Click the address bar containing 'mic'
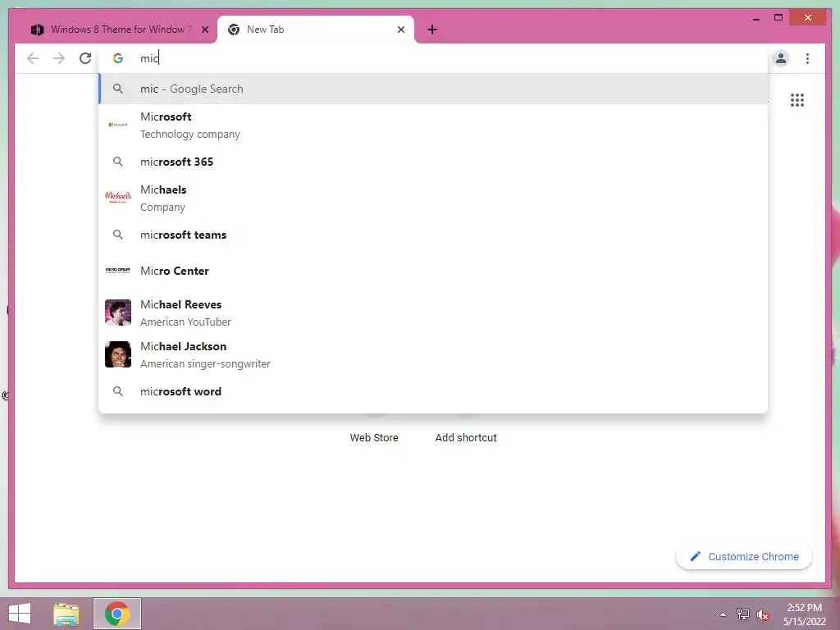 pos(433,58)
